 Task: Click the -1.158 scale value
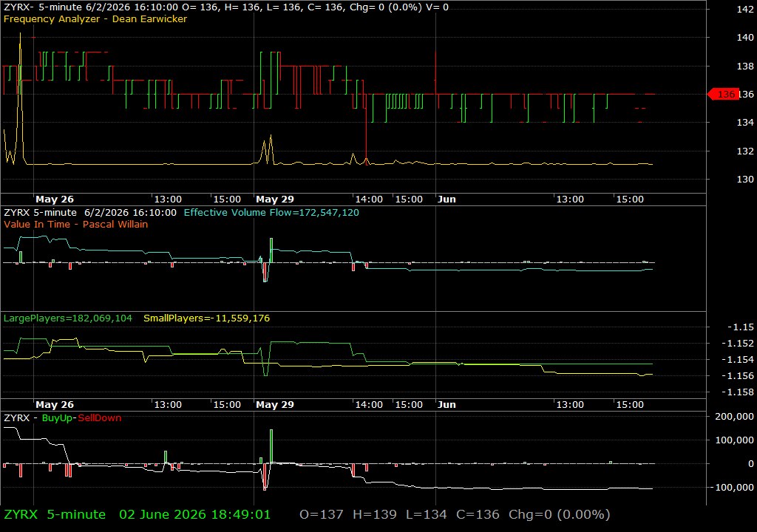(x=737, y=392)
